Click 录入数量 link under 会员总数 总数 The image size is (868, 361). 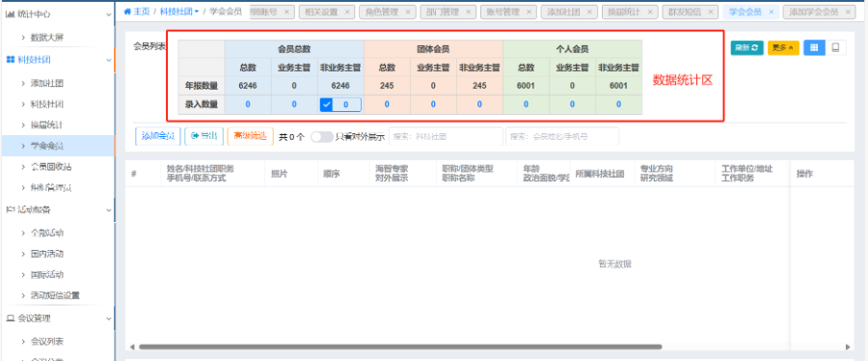248,104
